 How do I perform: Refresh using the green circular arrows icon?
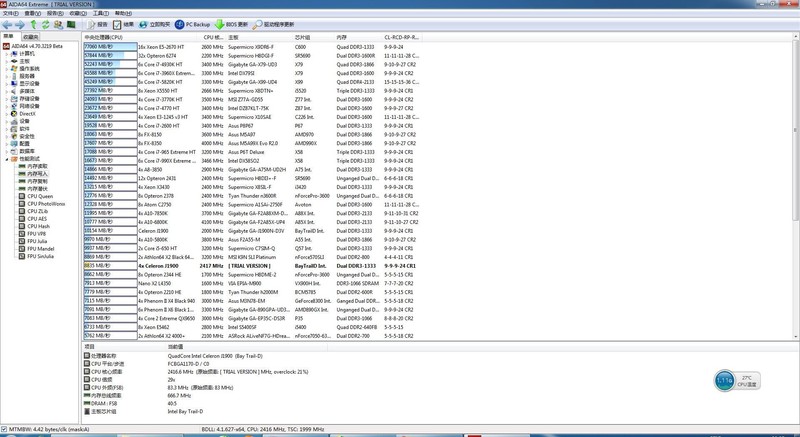click(46, 24)
